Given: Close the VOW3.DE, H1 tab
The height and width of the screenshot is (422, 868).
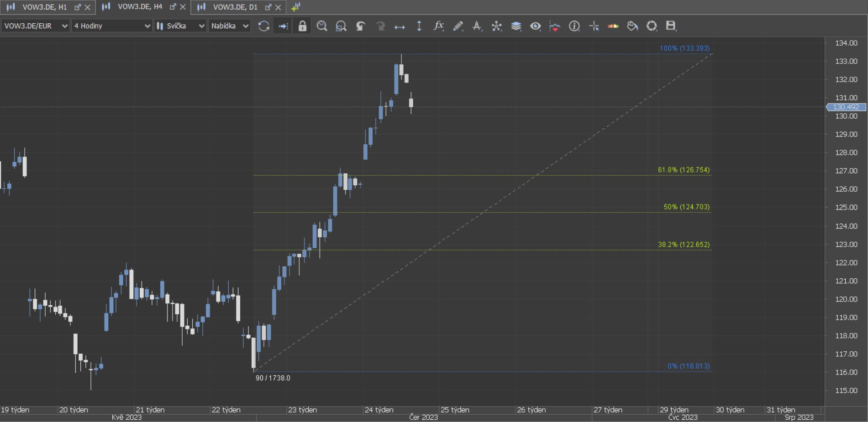Looking at the screenshot, I should tap(88, 7).
